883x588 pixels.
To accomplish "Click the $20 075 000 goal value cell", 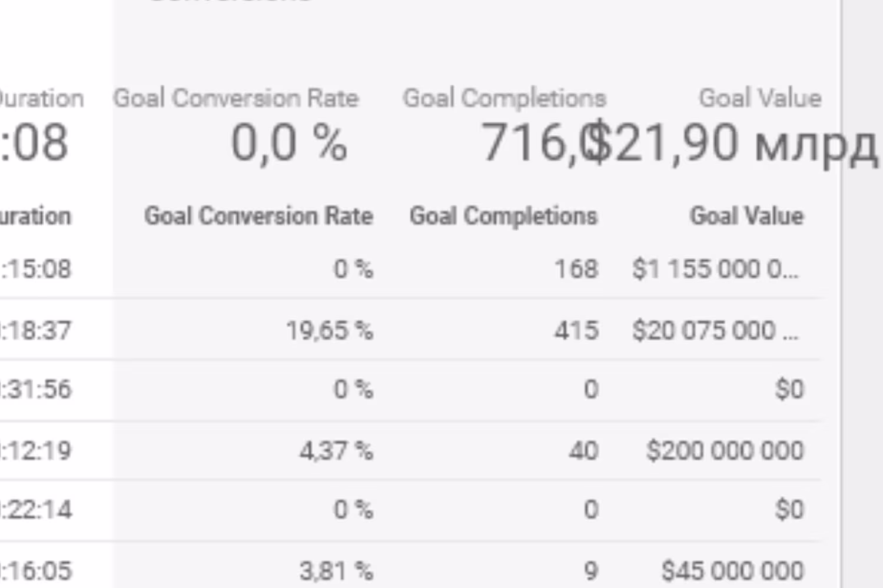I will click(715, 330).
